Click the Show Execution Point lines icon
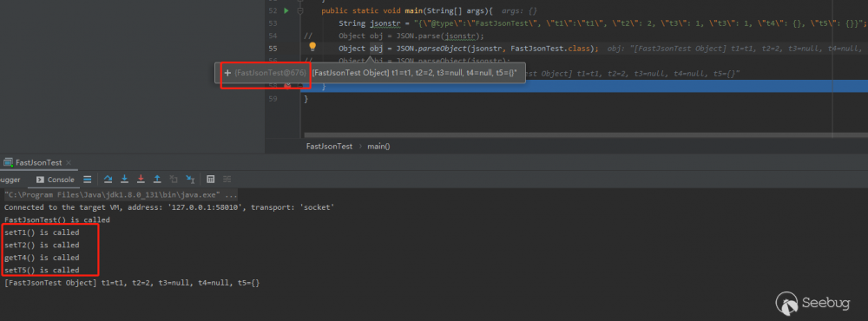The image size is (868, 321). 88,180
